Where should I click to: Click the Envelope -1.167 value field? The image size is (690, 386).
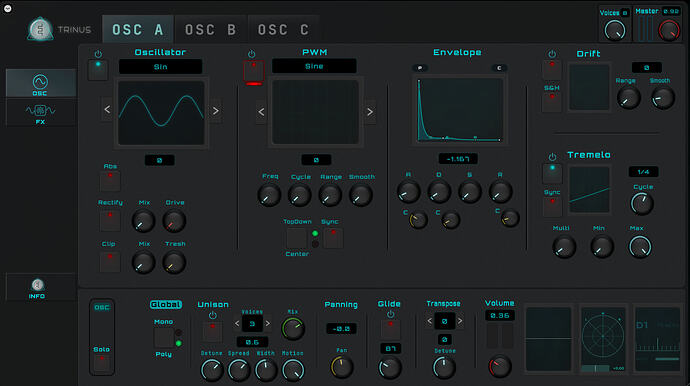coord(458,158)
